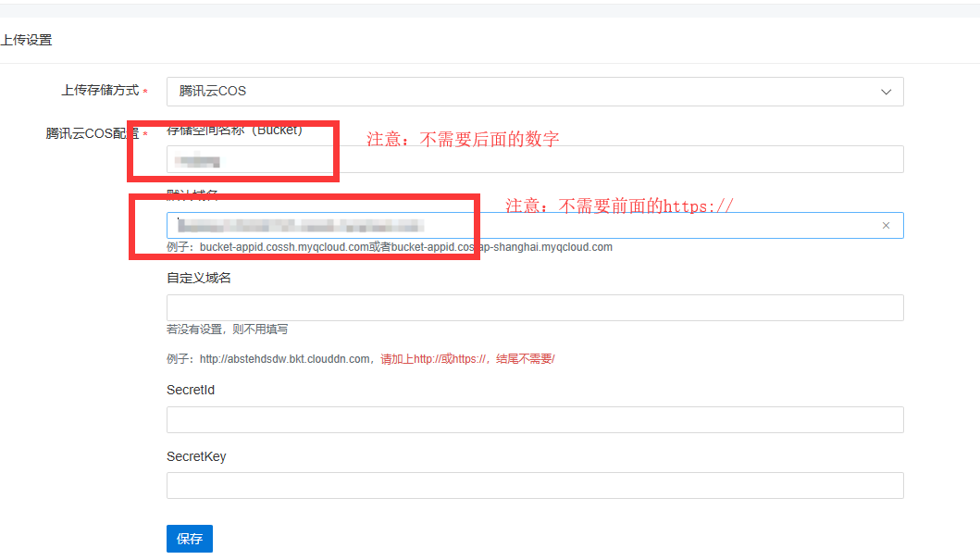The height and width of the screenshot is (560, 980).
Task: Click the bucket-appid.cossh.myqcloud.com example text
Action: click(x=284, y=247)
